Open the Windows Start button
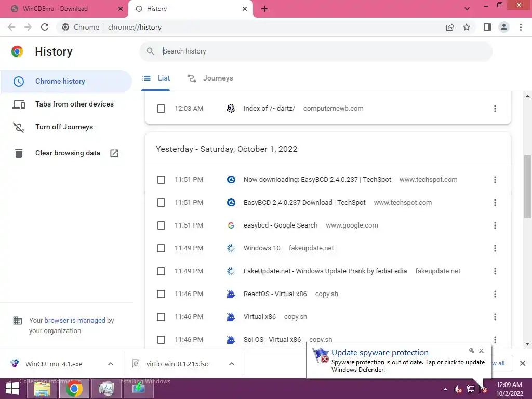 12,389
